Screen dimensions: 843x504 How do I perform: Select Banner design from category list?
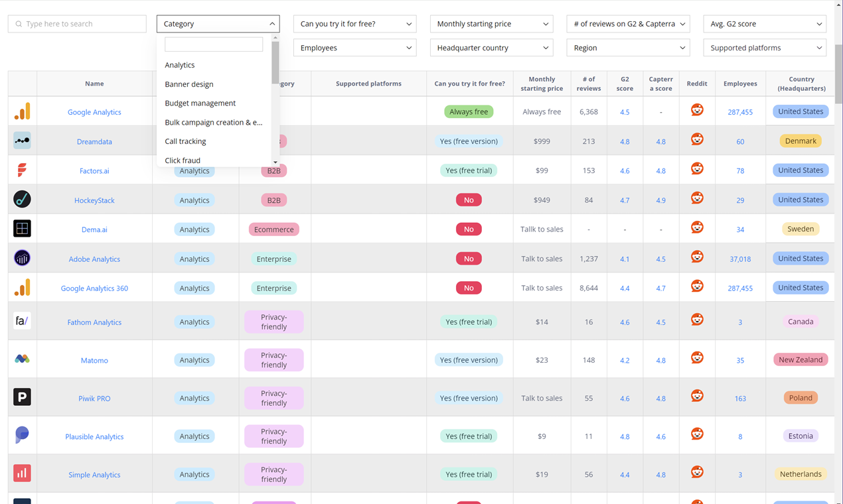[x=189, y=84]
